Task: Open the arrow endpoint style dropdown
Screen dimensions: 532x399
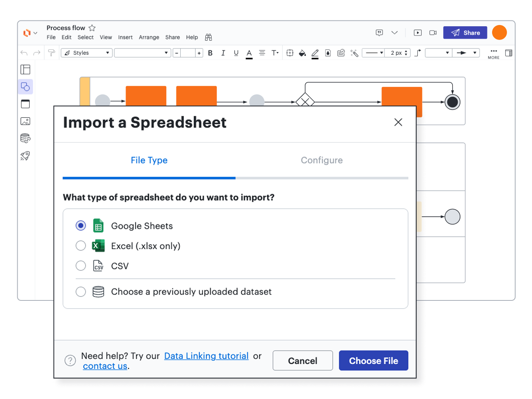Action: tap(465, 53)
